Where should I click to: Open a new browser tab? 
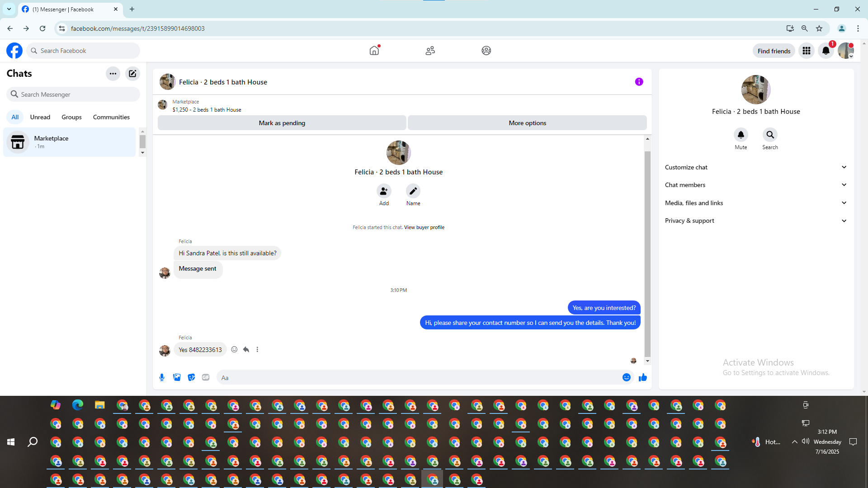(132, 9)
